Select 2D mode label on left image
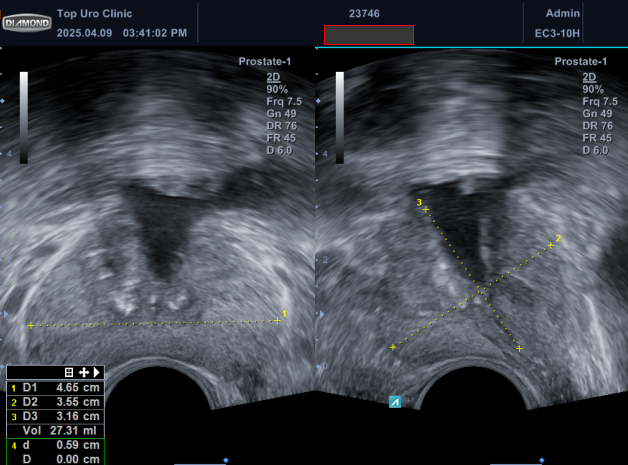This screenshot has width=628, height=465. (274, 77)
